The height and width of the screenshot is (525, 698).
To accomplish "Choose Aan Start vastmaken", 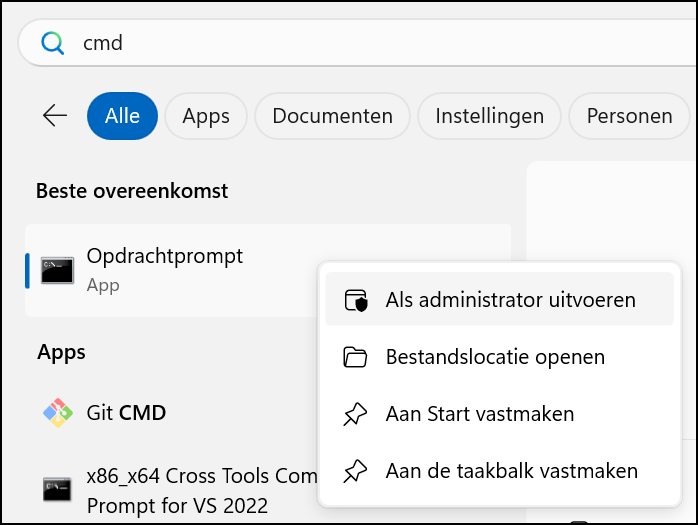I will click(x=499, y=414).
